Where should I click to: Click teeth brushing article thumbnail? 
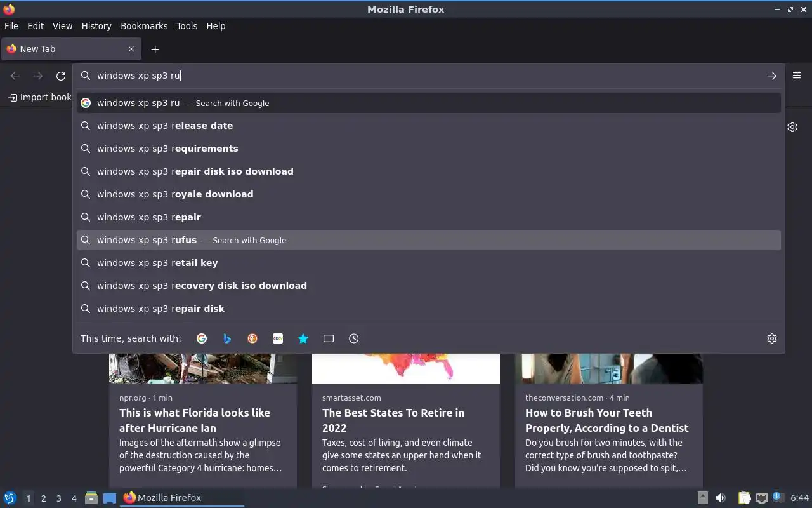(609, 369)
